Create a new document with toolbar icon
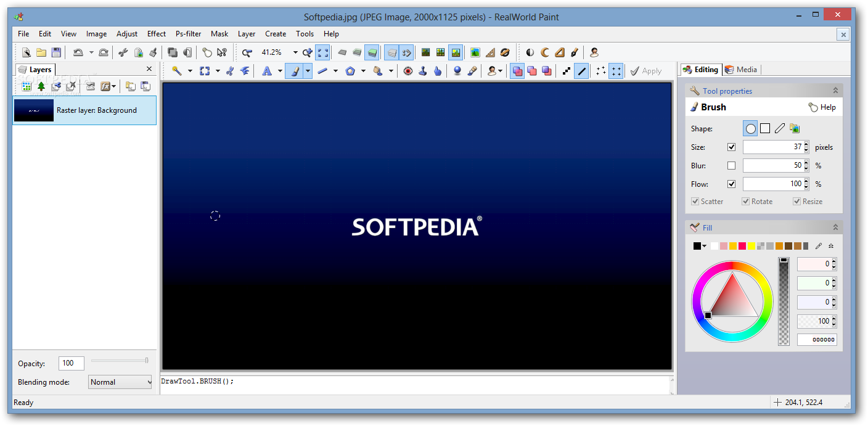This screenshot has width=868, height=426. point(26,52)
